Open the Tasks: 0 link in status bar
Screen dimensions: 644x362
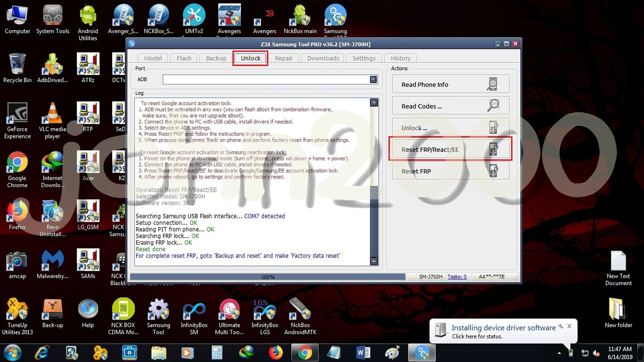(x=457, y=277)
